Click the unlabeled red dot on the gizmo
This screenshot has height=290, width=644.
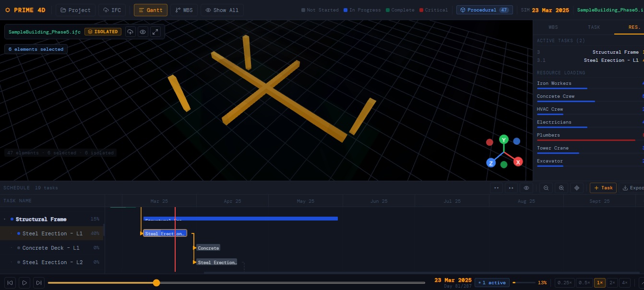(489, 142)
